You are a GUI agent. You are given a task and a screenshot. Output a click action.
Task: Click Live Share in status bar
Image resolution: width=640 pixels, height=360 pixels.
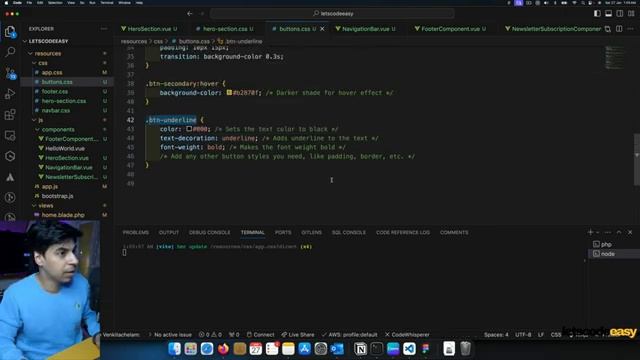tap(298, 335)
